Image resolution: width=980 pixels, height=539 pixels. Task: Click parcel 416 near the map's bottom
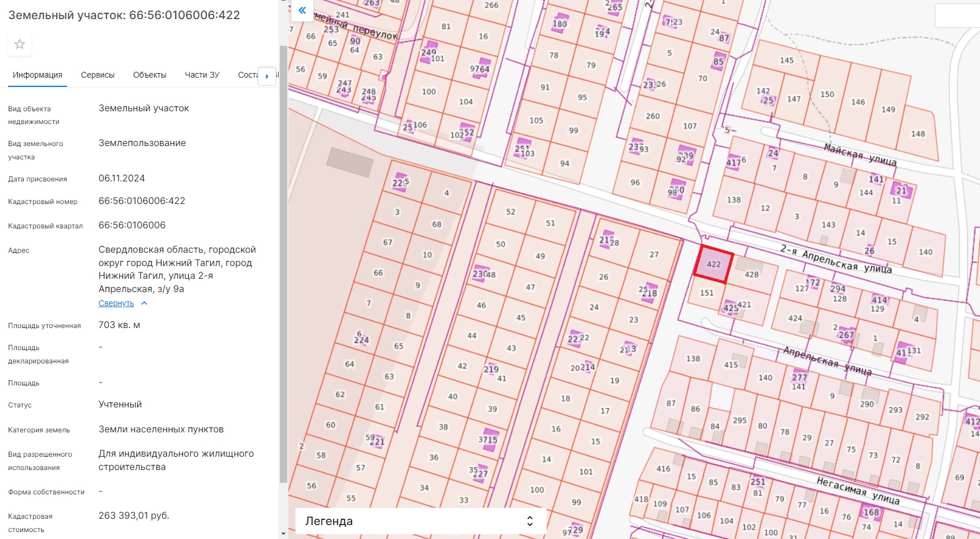pos(663,469)
